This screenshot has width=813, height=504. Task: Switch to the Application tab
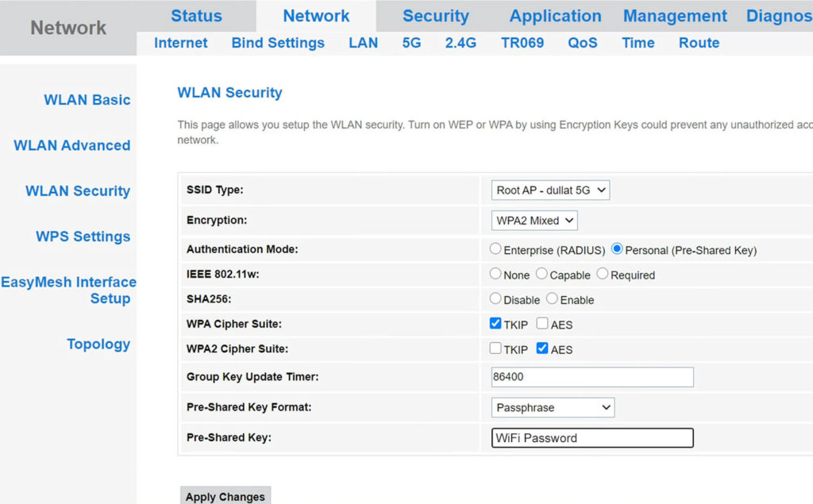click(555, 15)
